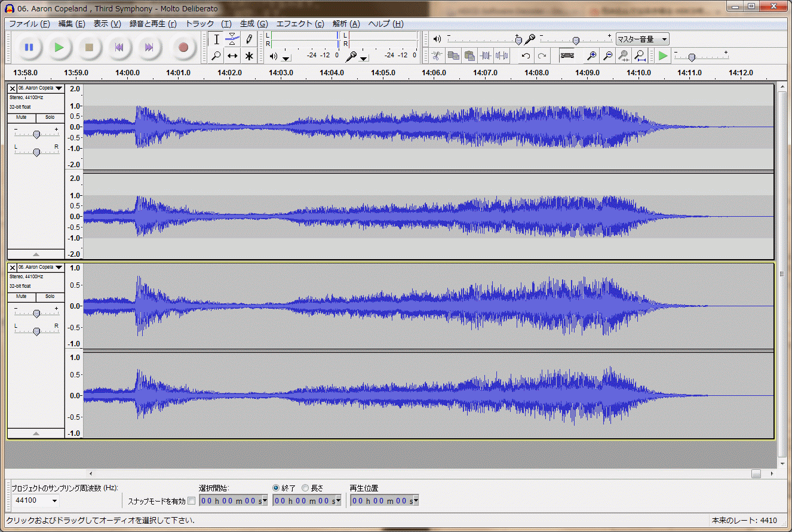Open the 編集 (E) menu

click(x=72, y=24)
